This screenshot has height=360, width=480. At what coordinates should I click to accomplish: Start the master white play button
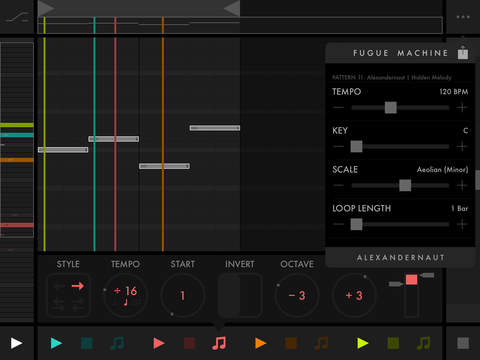[16, 343]
